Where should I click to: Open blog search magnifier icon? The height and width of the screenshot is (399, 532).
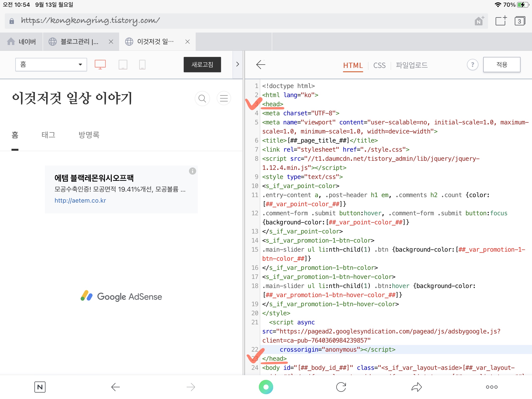[202, 98]
